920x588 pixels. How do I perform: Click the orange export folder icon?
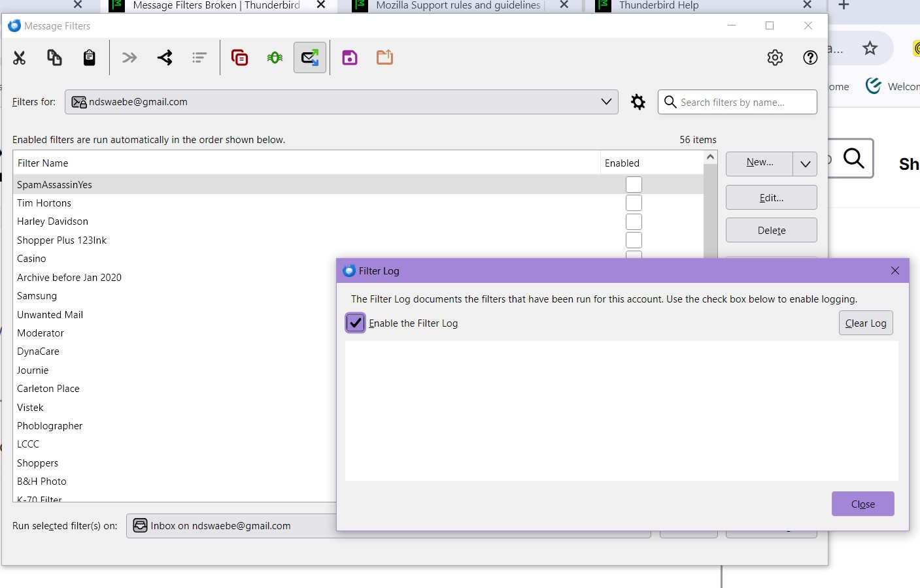[x=384, y=58]
